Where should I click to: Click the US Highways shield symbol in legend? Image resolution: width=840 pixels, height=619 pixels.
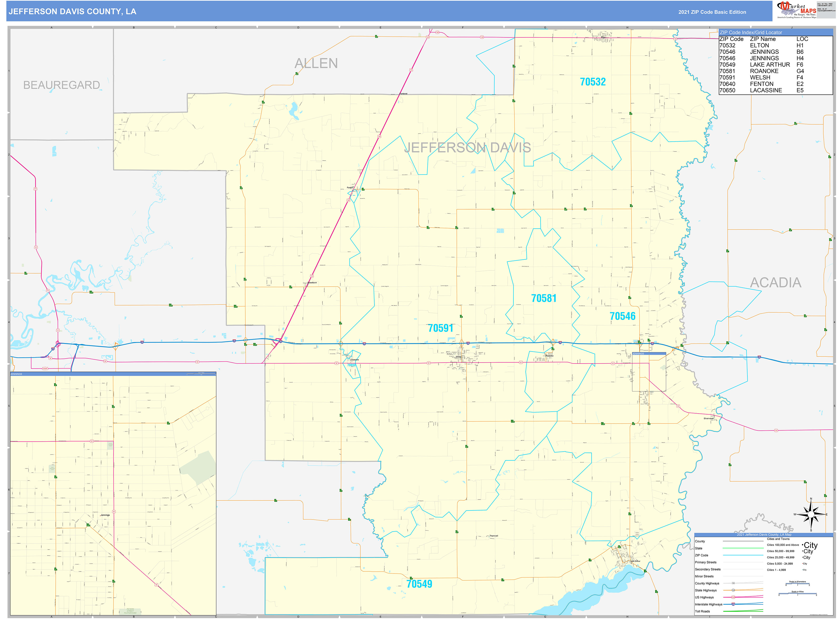pyautogui.click(x=734, y=597)
